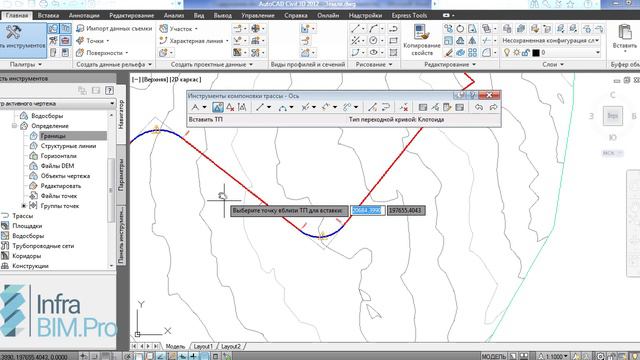Open the Feature line (Характерная линия) dropdown

pyautogui.click(x=194, y=41)
